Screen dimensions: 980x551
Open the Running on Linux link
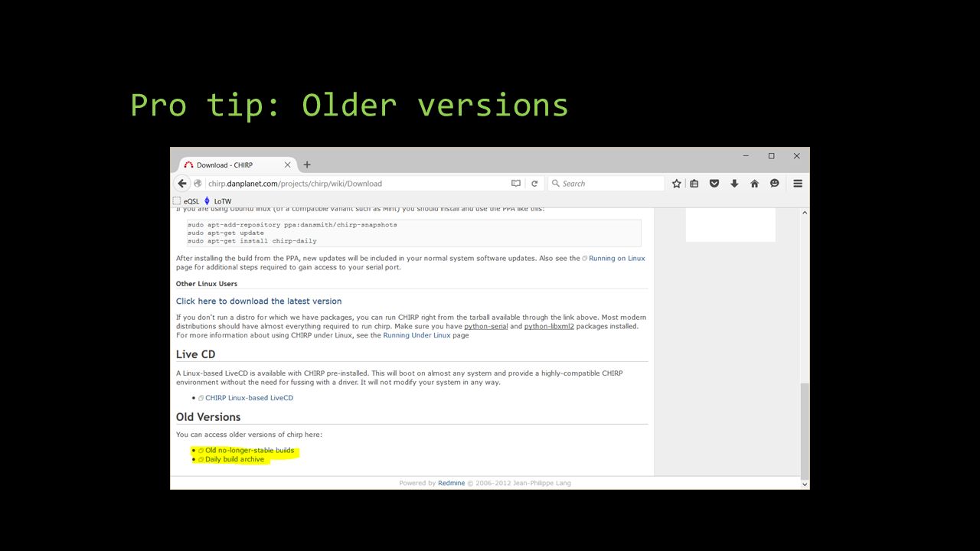tap(616, 259)
